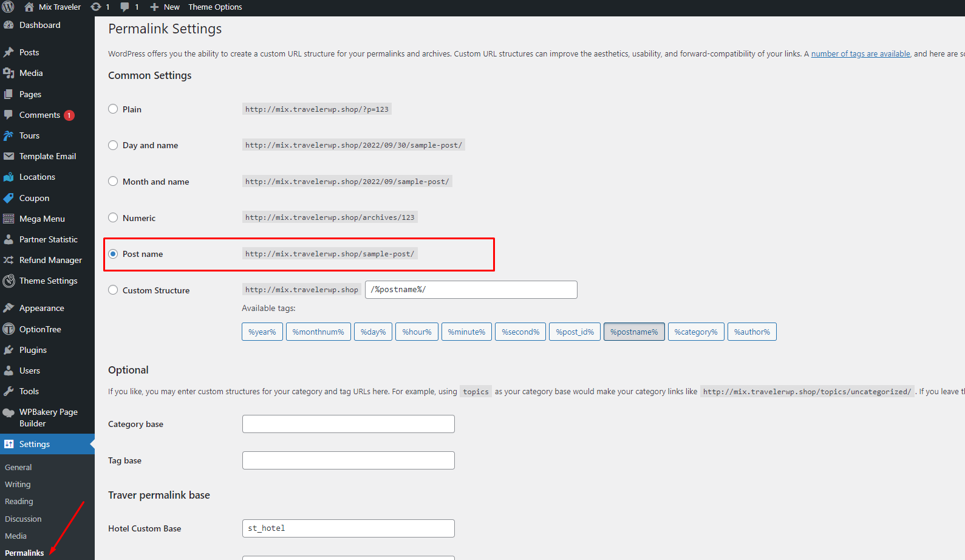Click the custom structure text field
Image resolution: width=965 pixels, height=560 pixels.
tap(471, 290)
